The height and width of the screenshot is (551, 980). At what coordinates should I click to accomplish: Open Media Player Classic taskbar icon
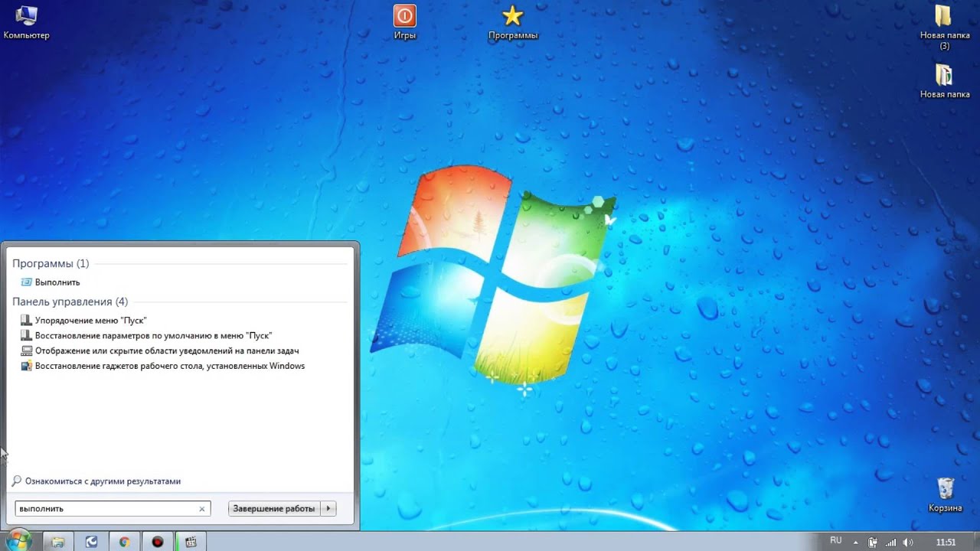[x=191, y=541]
